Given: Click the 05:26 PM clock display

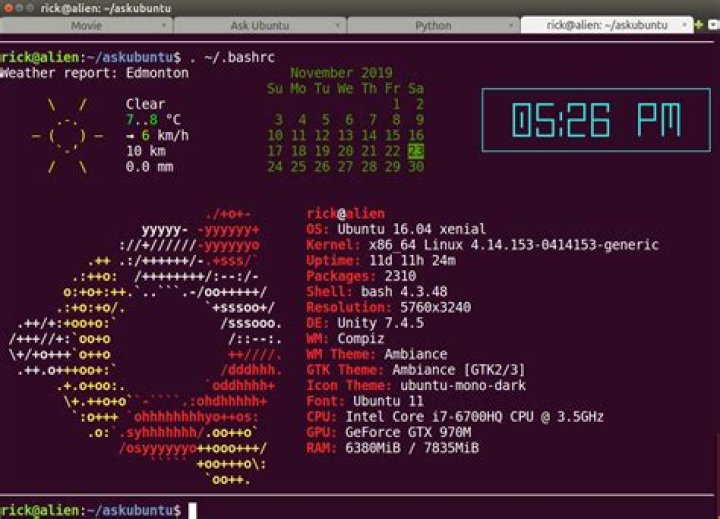Looking at the screenshot, I should click(596, 120).
